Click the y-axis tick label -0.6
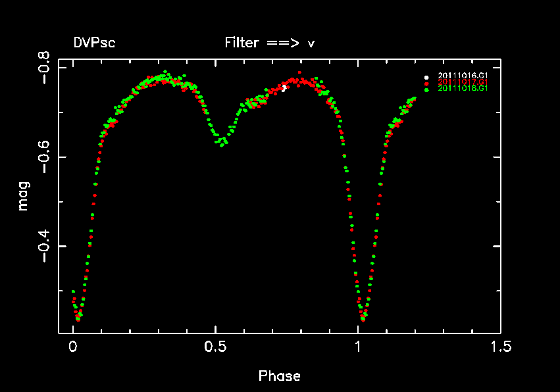560x392 pixels. click(47, 158)
